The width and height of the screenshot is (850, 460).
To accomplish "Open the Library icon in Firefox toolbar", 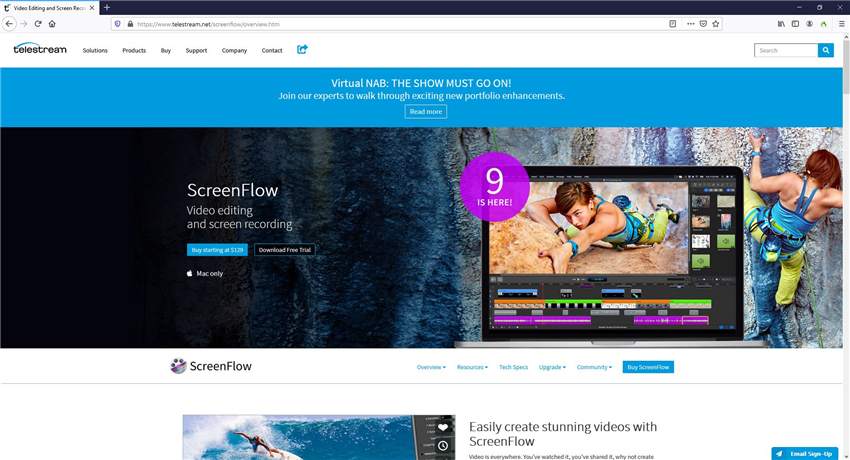I will (x=781, y=24).
